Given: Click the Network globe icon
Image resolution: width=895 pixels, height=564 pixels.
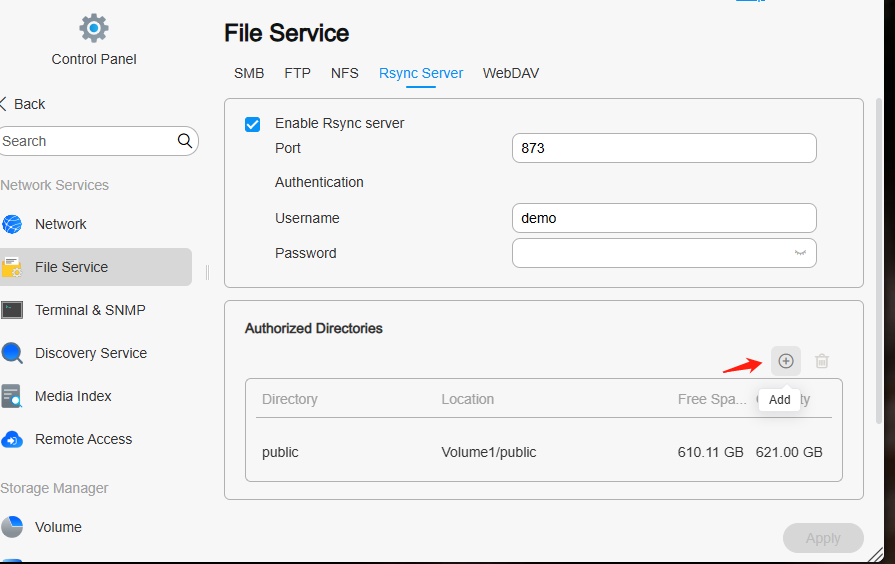Looking at the screenshot, I should pyautogui.click(x=12, y=224).
